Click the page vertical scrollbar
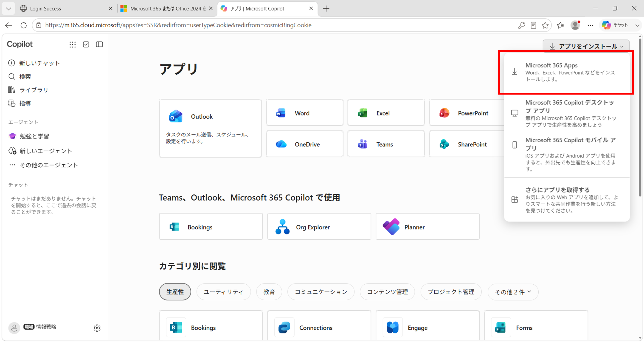This screenshot has width=644, height=342. point(640,118)
